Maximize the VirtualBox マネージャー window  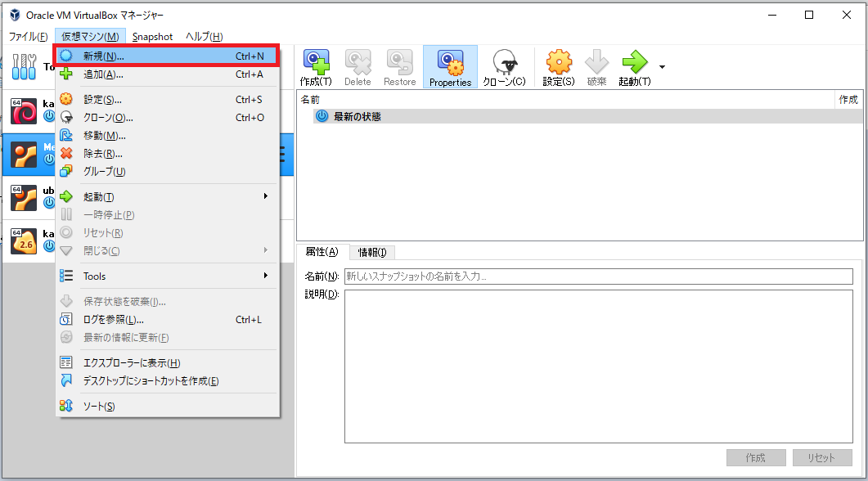(x=809, y=15)
